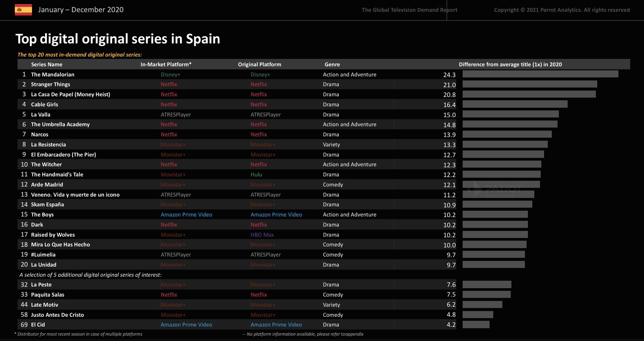Select 'Paquita Salas' series name
This screenshot has height=341, width=644.
(x=47, y=295)
